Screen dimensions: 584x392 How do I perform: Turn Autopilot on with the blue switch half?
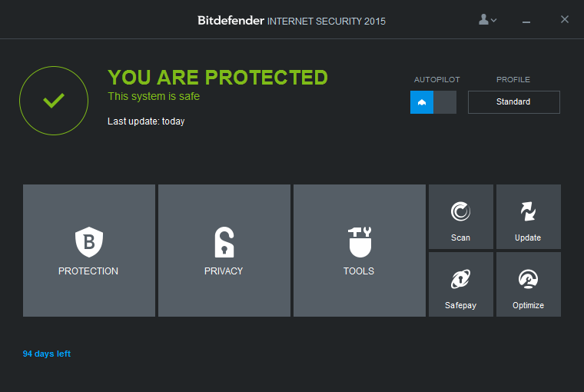pos(422,102)
